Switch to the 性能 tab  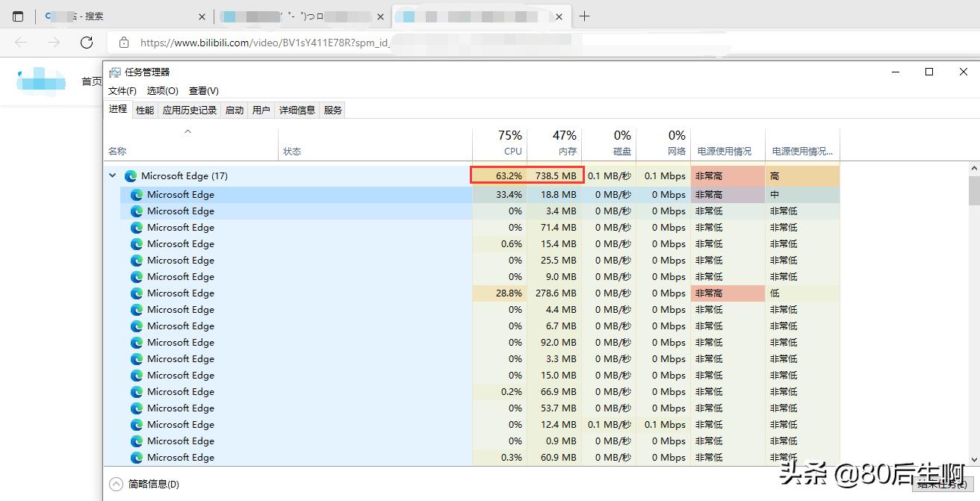click(145, 111)
